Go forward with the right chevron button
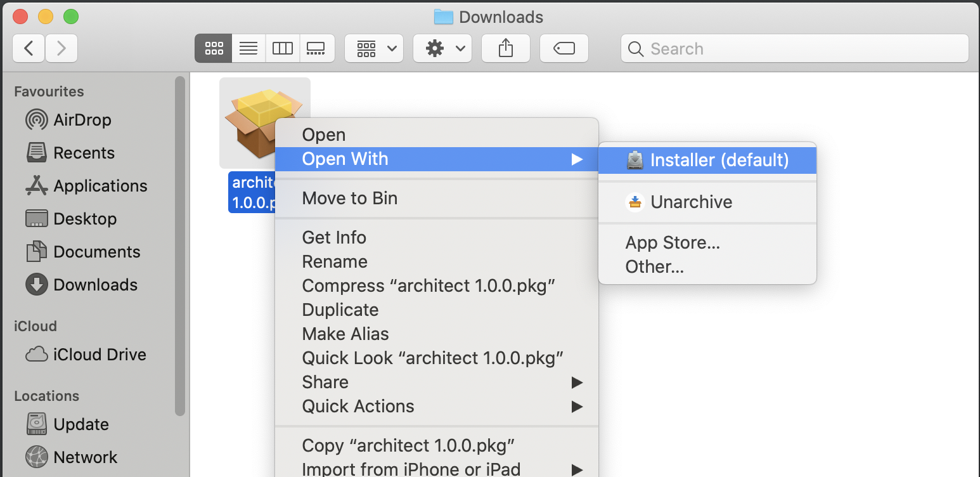 coord(61,48)
